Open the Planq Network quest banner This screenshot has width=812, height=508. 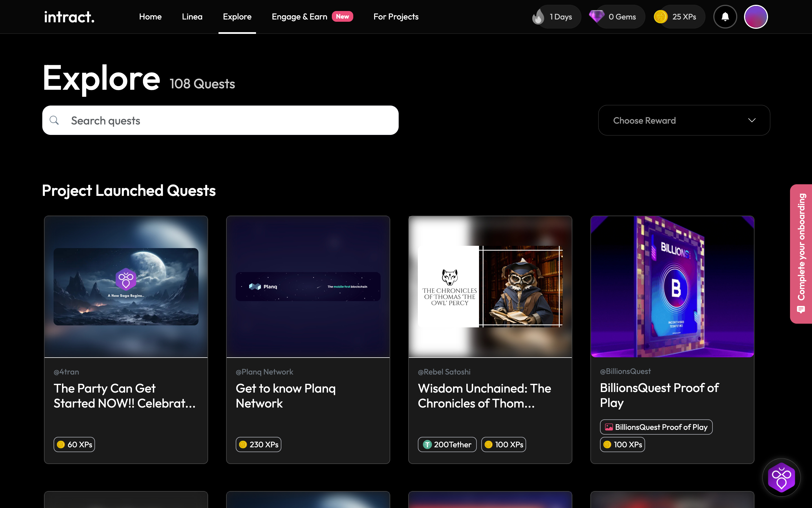308,286
